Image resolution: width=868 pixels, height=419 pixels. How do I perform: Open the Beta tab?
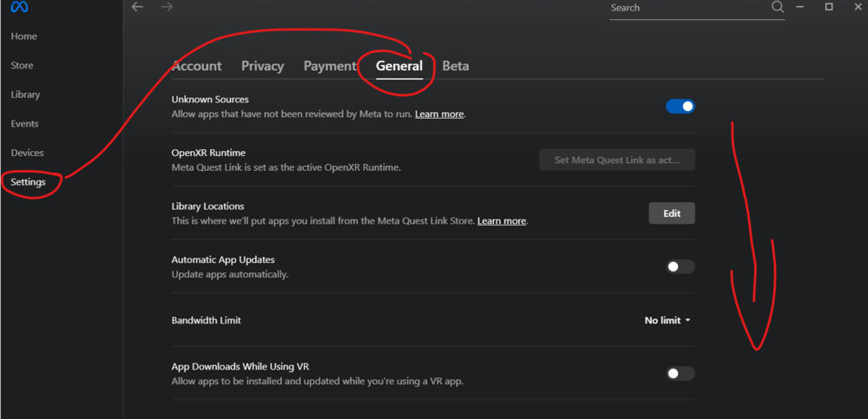tap(456, 66)
